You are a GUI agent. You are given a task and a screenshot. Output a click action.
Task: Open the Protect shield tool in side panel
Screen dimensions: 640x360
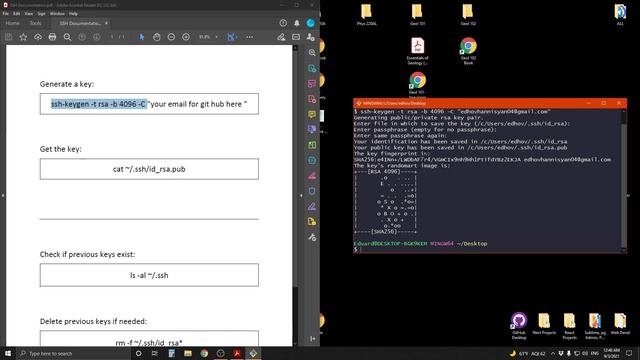(x=312, y=191)
